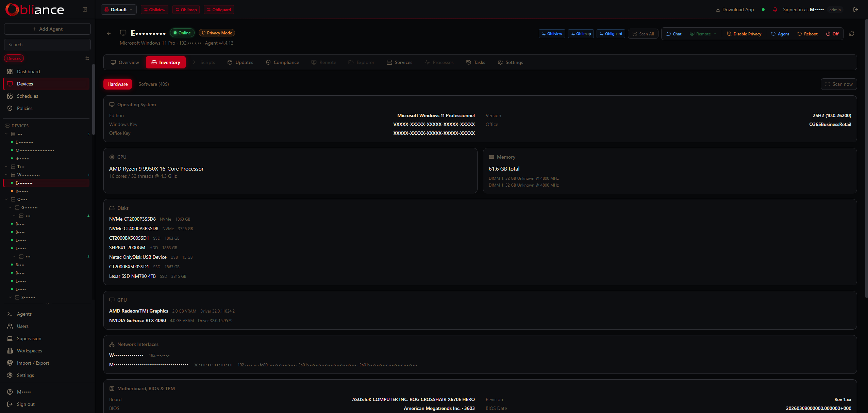Open Policies from the sidebar
This screenshot has width=868, height=413.
(x=24, y=108)
